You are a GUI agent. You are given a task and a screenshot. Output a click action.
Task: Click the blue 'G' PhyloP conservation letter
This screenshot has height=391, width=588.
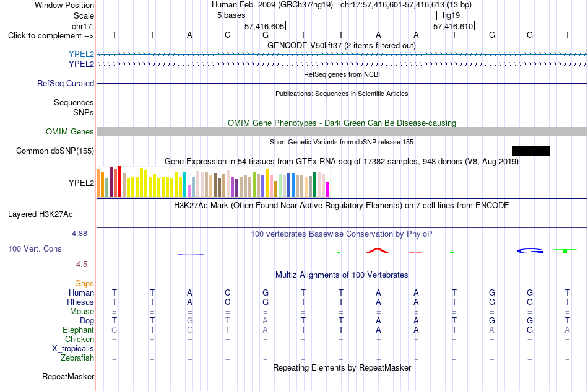point(530,251)
